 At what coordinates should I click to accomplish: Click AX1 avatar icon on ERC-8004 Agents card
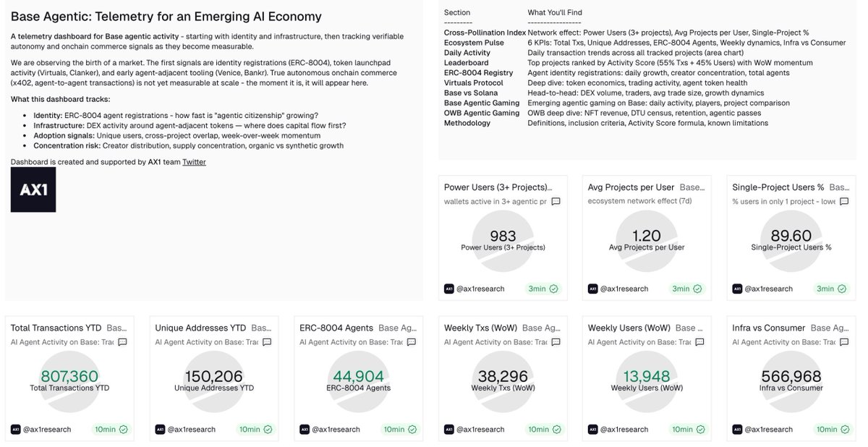(x=305, y=429)
